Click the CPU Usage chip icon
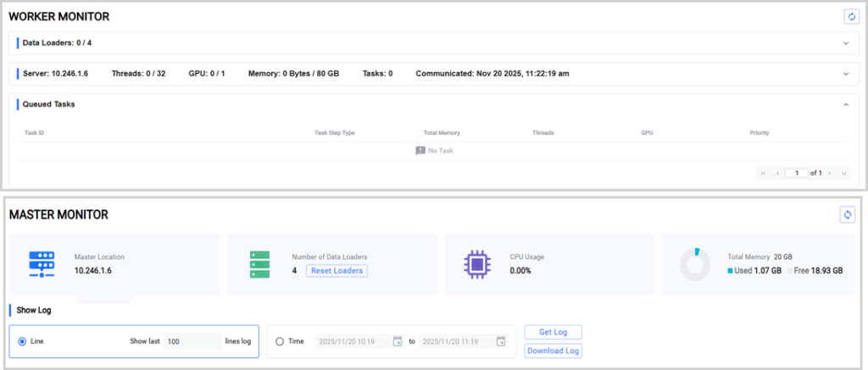The height and width of the screenshot is (370, 868). (477, 265)
